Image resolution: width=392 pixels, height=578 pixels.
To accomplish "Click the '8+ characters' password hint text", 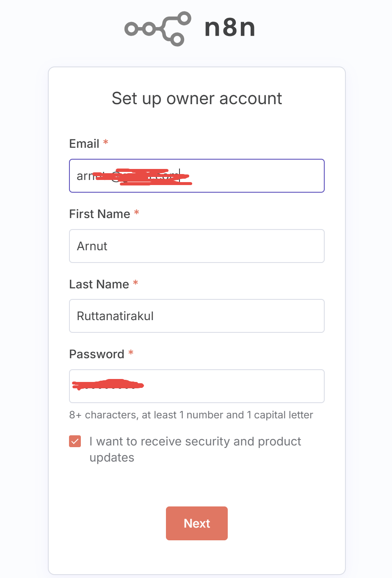I will (x=191, y=415).
